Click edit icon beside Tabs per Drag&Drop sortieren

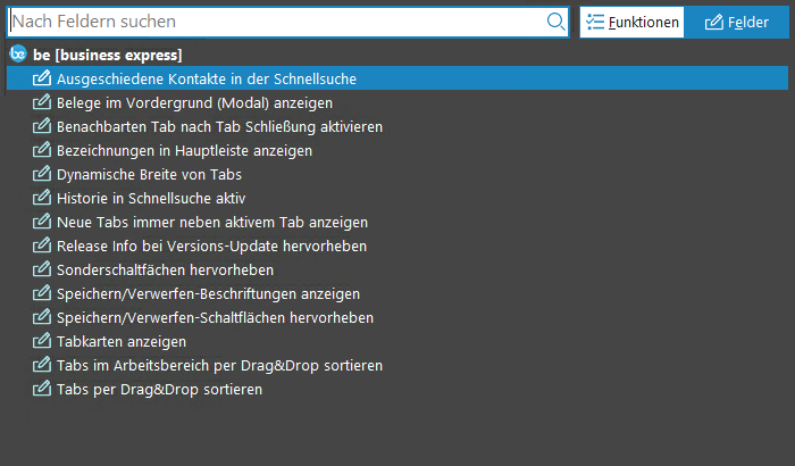pos(41,390)
